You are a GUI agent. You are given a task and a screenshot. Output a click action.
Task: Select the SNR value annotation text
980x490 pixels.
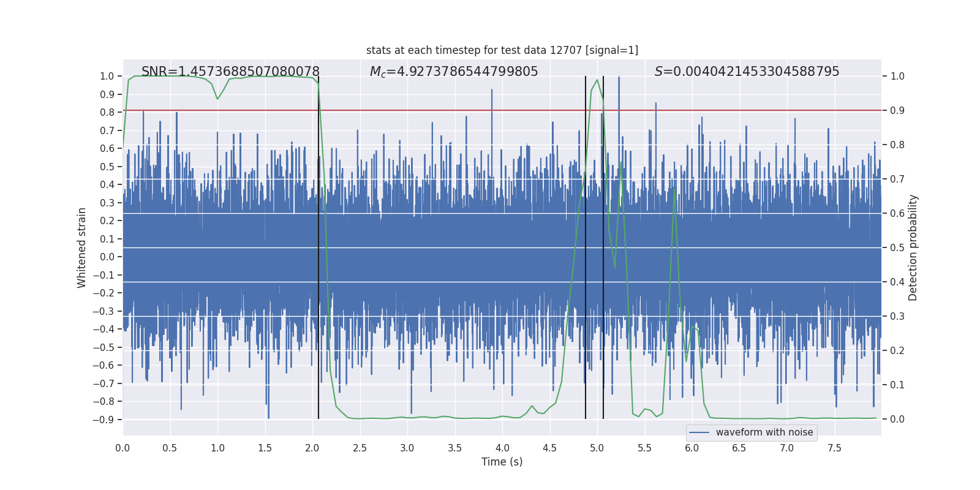230,72
